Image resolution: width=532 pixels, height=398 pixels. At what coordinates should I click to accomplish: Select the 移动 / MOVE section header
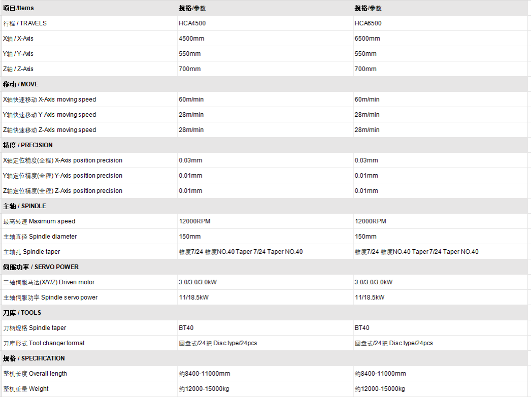[x=21, y=84]
